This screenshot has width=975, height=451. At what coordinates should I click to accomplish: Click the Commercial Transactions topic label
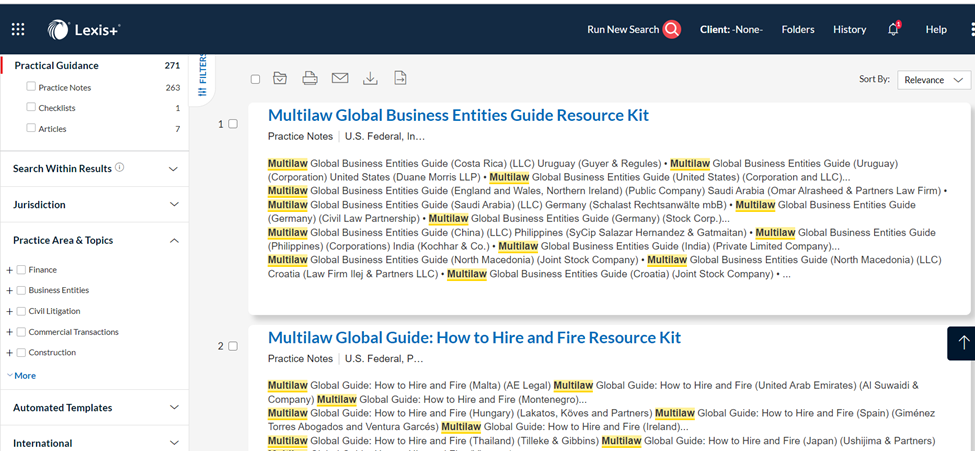(x=73, y=332)
